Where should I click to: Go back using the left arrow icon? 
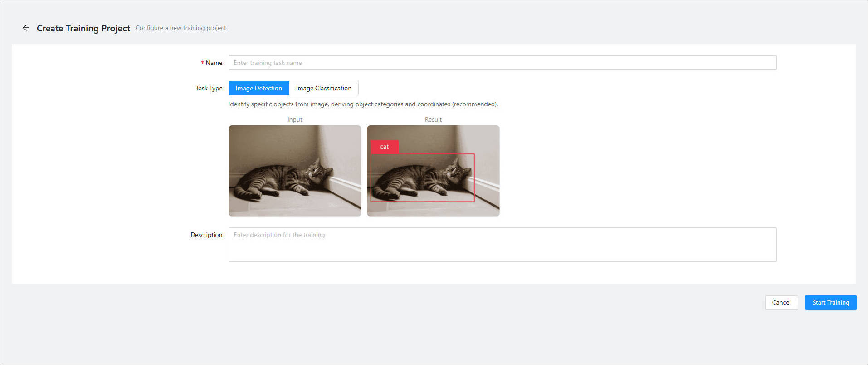tap(26, 28)
